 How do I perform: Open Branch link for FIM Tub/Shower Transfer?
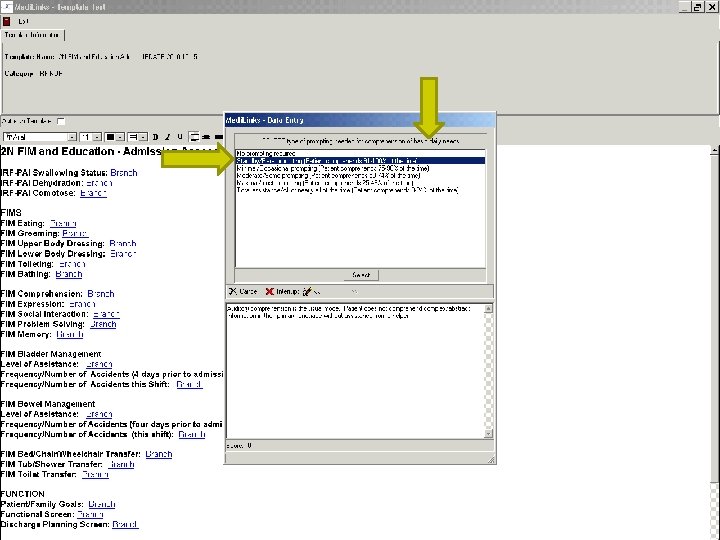121,464
